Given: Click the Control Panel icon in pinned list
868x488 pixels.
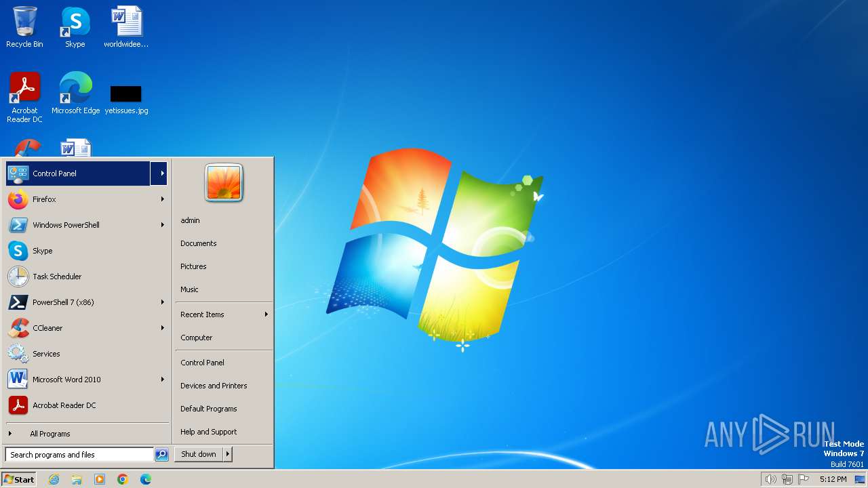Looking at the screenshot, I should (x=18, y=174).
